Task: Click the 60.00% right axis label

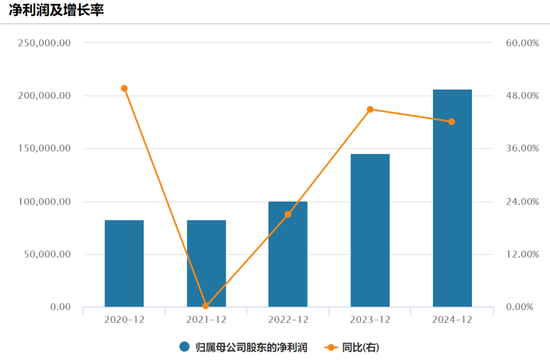Action: 522,43
